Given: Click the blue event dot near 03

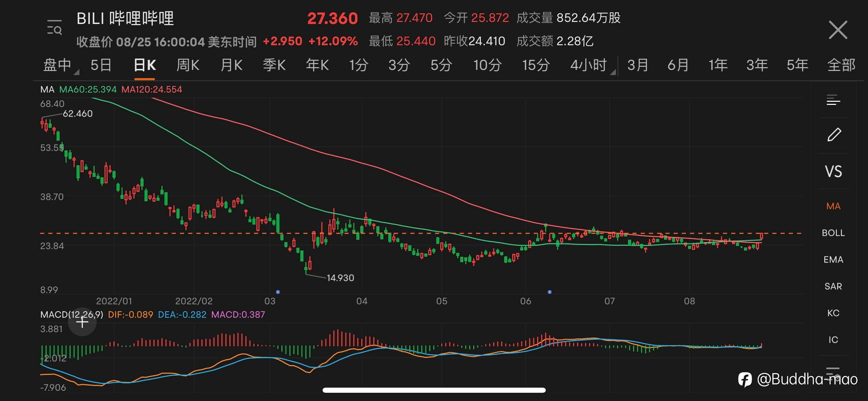Looking at the screenshot, I should pos(278,292).
